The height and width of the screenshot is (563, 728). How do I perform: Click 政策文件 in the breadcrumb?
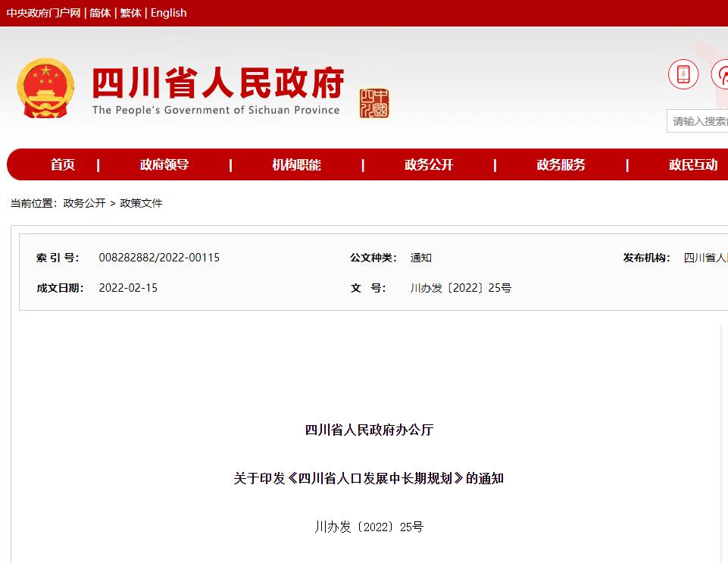[141, 203]
